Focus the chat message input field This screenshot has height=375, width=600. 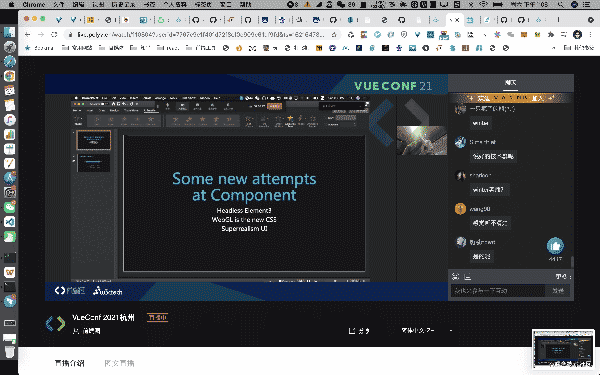498,291
